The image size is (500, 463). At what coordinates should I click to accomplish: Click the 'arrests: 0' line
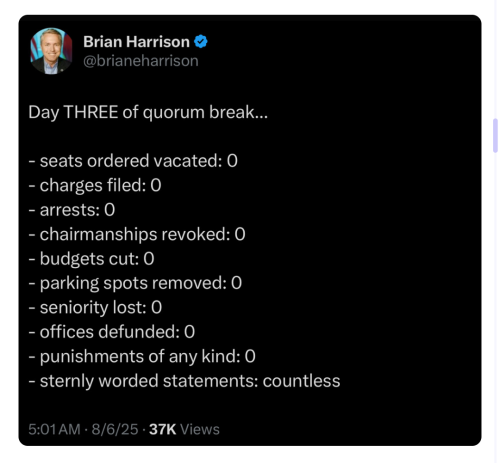click(x=72, y=210)
